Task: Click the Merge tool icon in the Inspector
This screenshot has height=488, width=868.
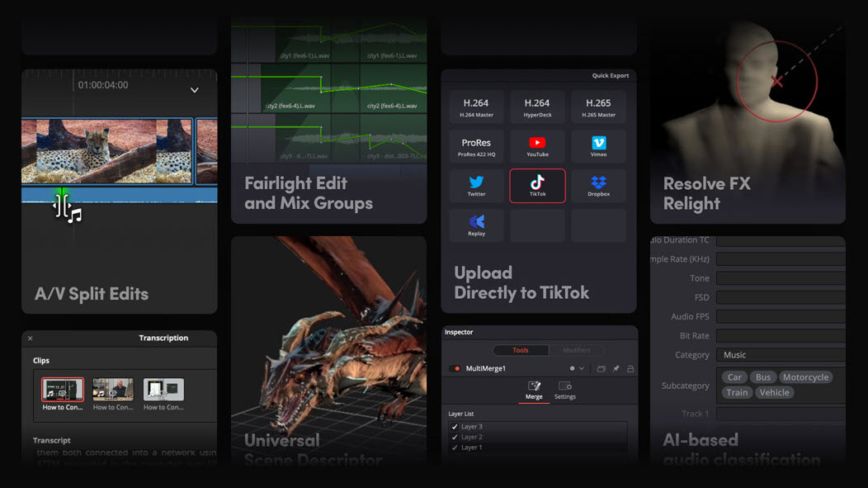Action: 535,386
